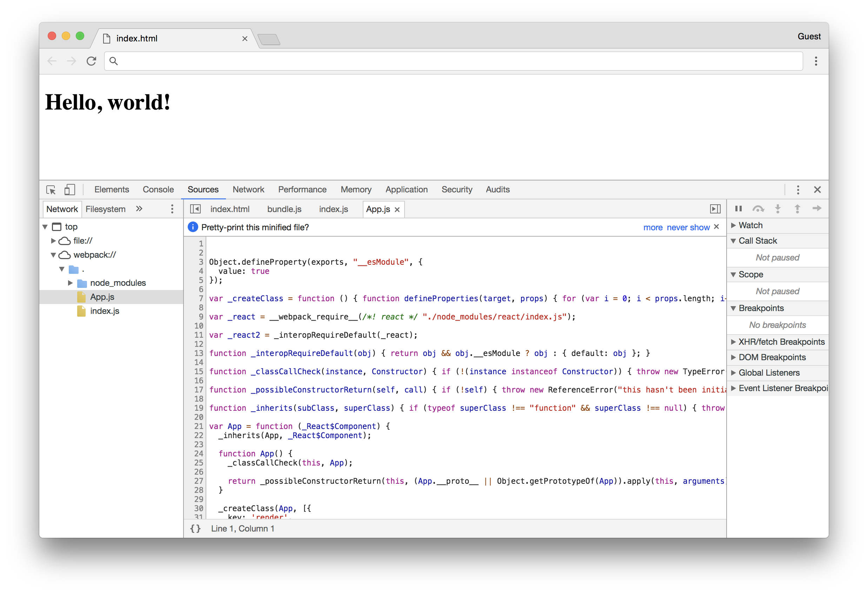868x594 pixels.
Task: Click the search icon in address bar
Action: coord(114,61)
